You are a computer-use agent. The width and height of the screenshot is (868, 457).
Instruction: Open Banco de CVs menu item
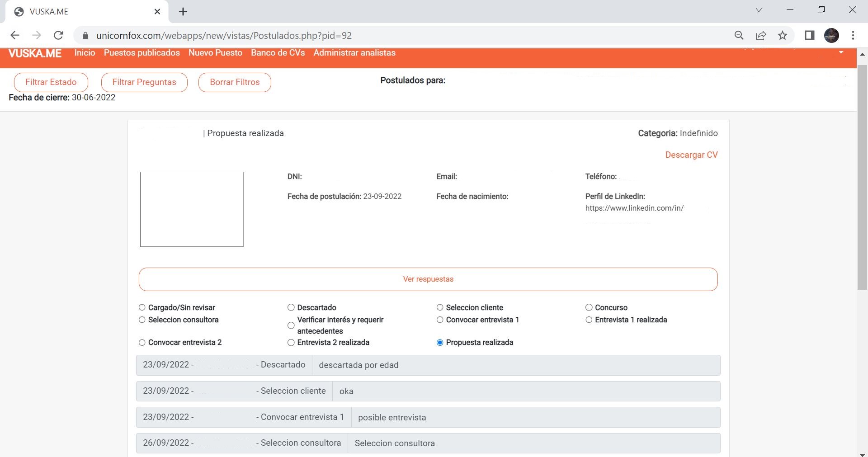click(278, 53)
